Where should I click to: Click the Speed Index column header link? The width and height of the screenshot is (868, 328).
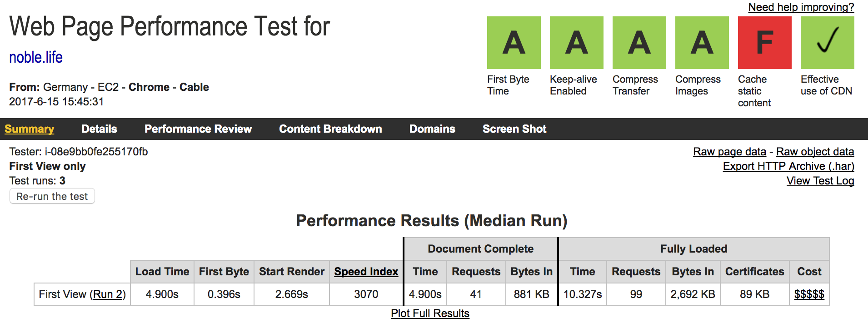pyautogui.click(x=366, y=272)
